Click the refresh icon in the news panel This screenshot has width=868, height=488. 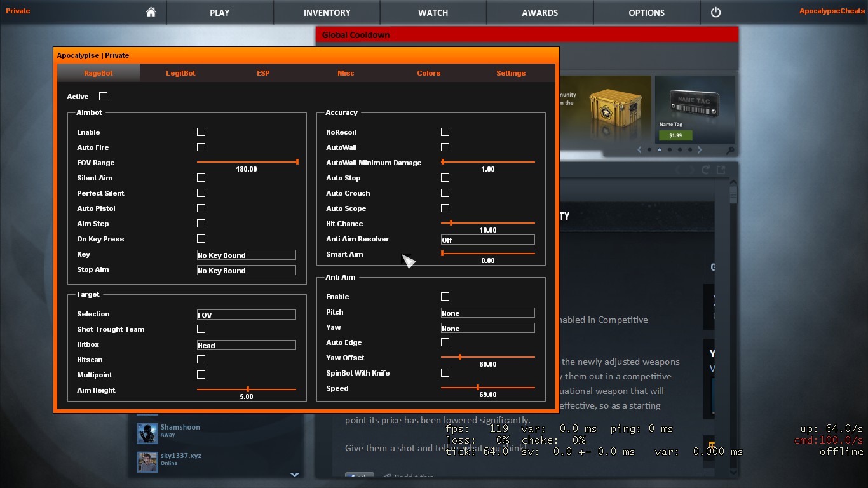pyautogui.click(x=705, y=170)
